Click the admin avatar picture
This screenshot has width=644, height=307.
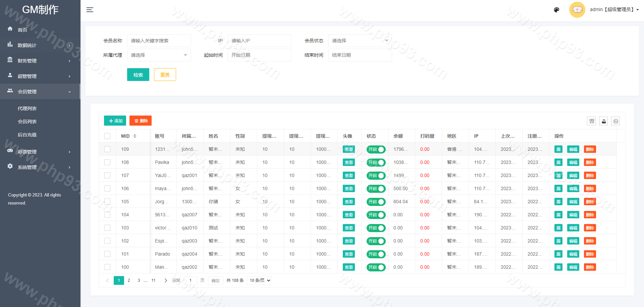click(577, 10)
